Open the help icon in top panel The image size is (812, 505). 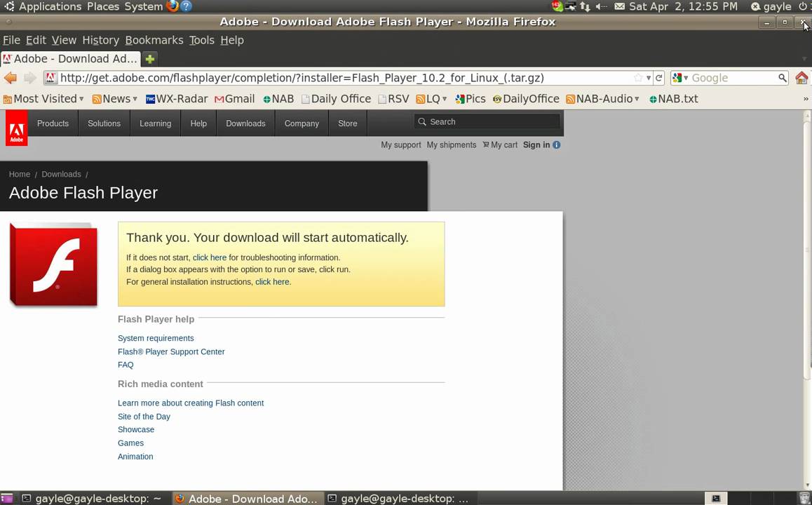[187, 6]
